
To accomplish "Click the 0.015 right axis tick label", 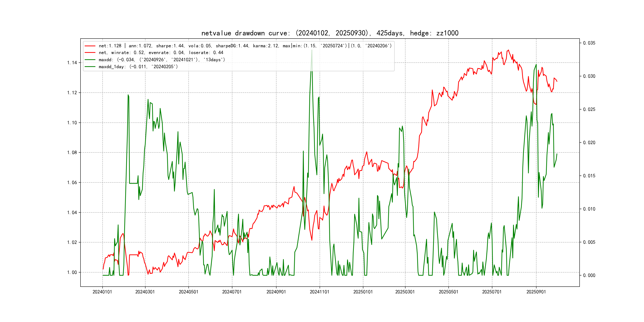I will (589, 176).
